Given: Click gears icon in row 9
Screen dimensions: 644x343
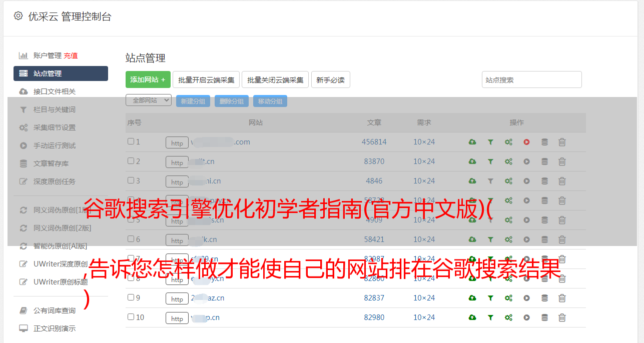Looking at the screenshot, I should (508, 298).
